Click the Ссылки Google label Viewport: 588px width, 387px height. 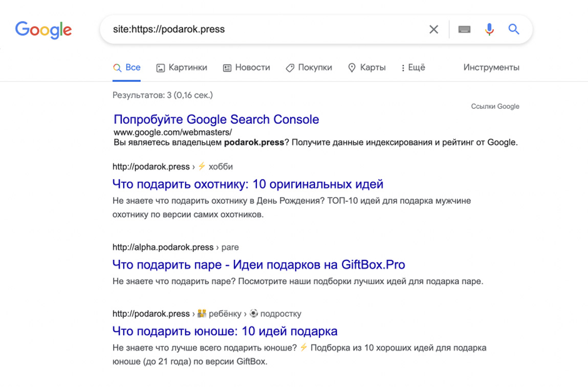495,106
